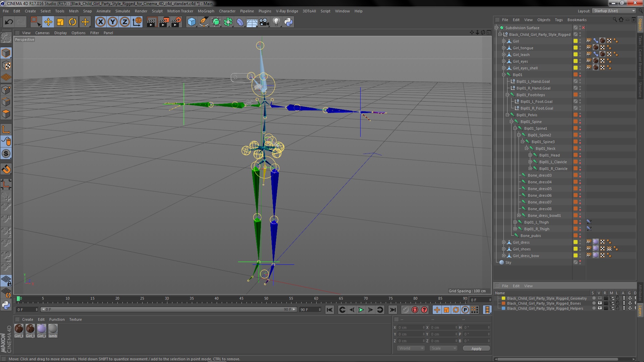Viewport: 644px width, 362px height.
Task: Toggle Autokeying red button
Action: click(415, 310)
